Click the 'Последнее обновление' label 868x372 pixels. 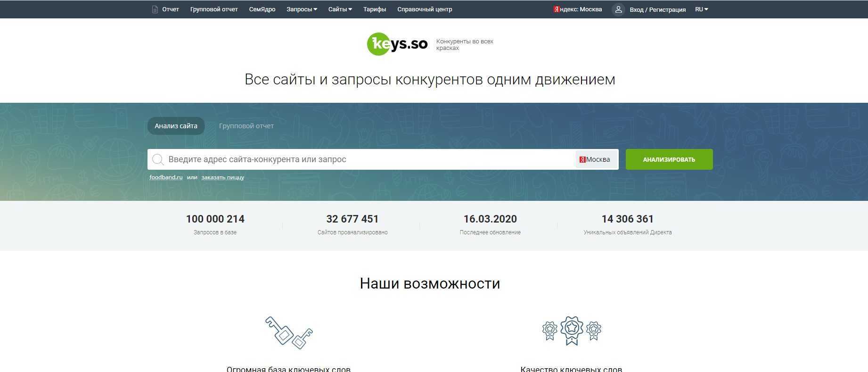click(x=490, y=232)
